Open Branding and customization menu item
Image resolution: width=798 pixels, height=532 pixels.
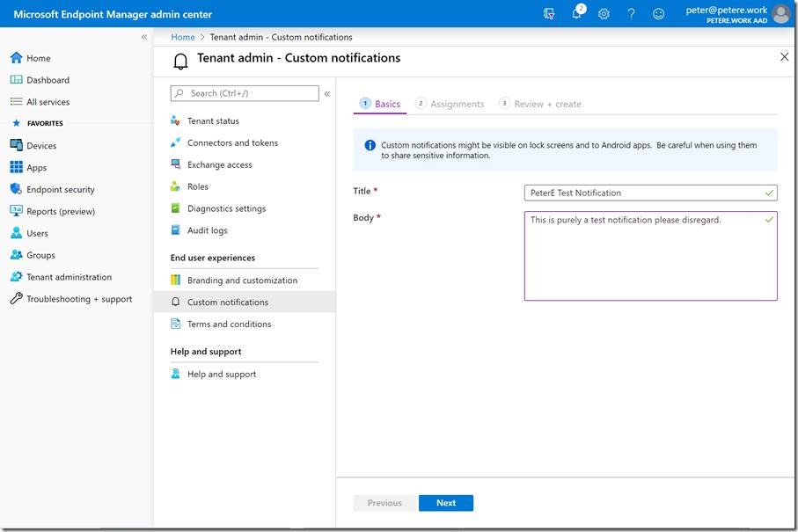click(x=242, y=281)
